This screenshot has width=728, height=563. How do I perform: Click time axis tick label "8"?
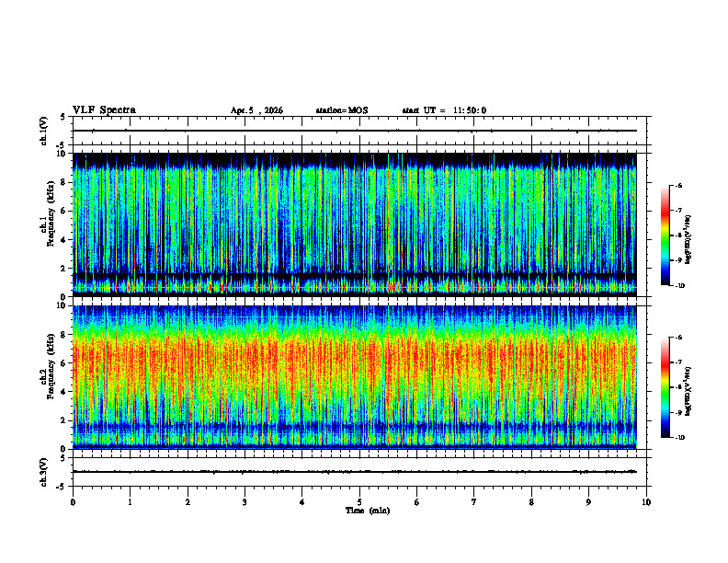tap(531, 502)
